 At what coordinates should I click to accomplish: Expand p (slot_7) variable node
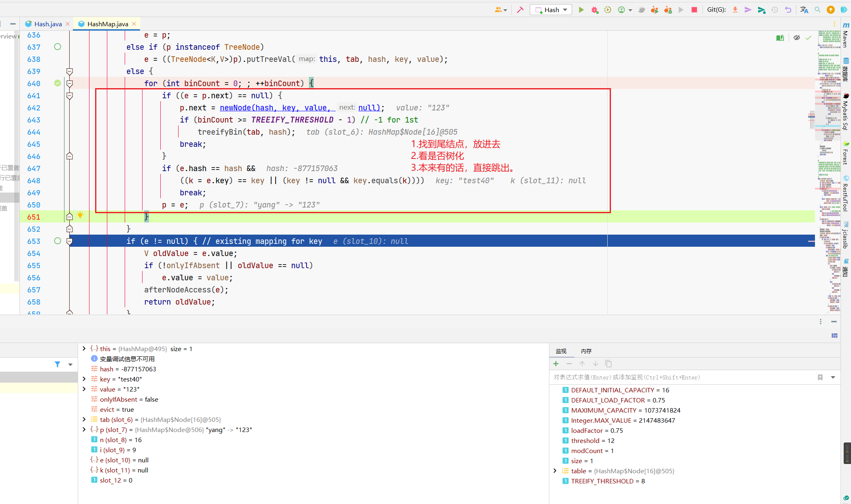pyautogui.click(x=84, y=430)
